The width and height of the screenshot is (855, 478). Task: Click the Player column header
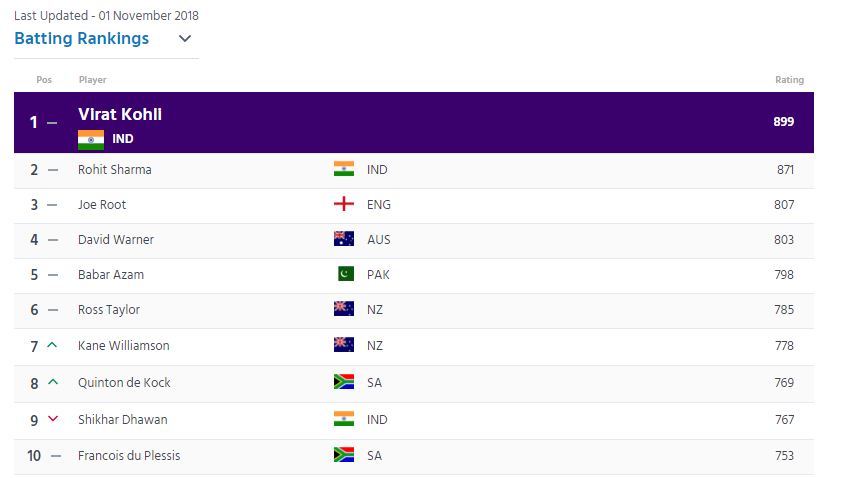[x=93, y=80]
